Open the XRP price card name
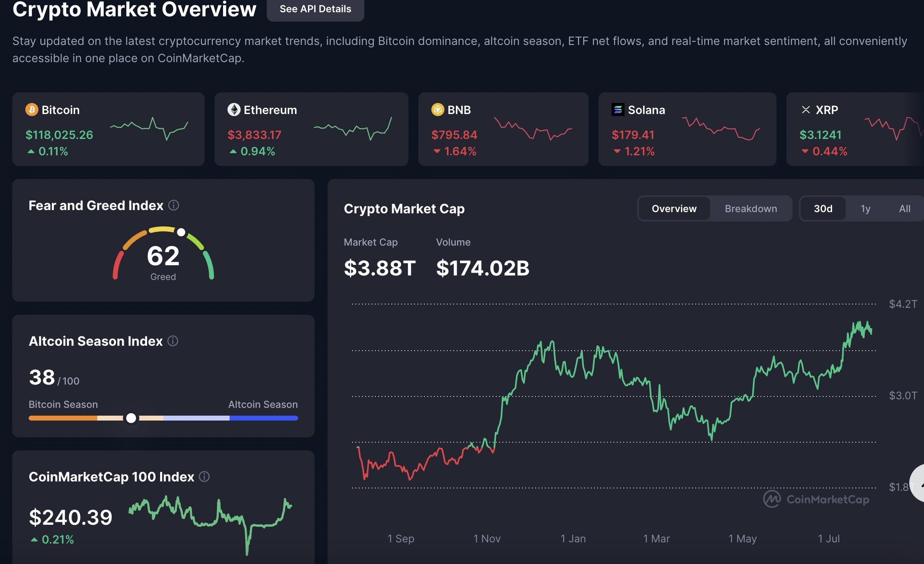The width and height of the screenshot is (924, 564). (827, 110)
